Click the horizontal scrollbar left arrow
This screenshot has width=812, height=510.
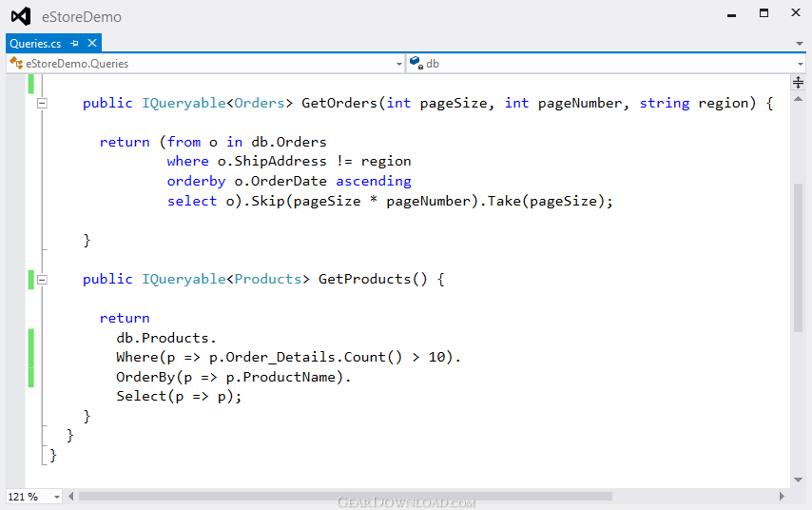(71, 497)
